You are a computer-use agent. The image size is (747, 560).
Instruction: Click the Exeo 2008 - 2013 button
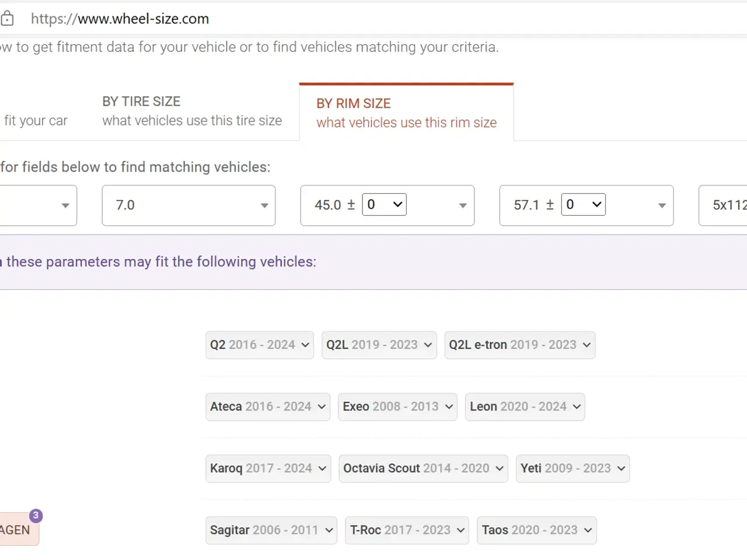pos(397,407)
